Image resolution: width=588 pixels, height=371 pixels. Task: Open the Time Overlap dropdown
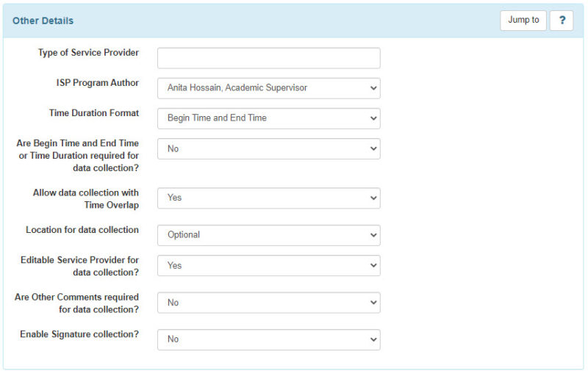268,198
